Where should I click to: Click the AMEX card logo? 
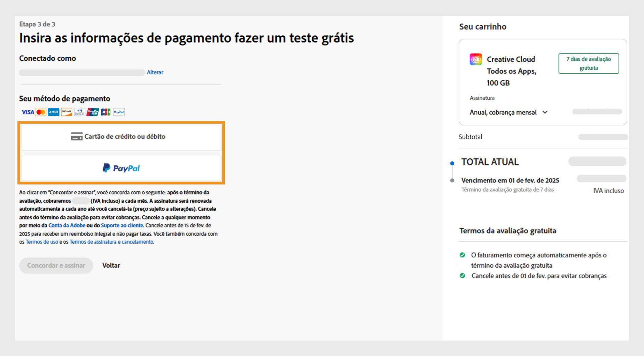tap(54, 112)
